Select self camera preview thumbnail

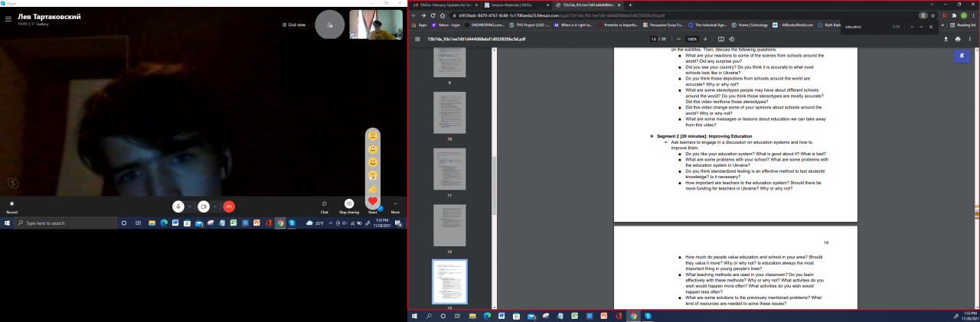click(376, 24)
